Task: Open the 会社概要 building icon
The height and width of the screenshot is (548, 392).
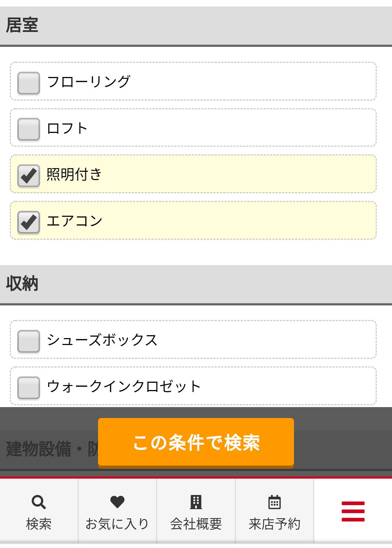Action: coord(196,502)
